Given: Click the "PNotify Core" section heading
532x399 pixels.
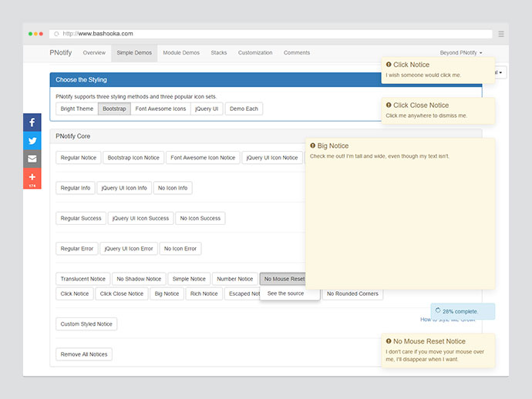Looking at the screenshot, I should point(73,136).
